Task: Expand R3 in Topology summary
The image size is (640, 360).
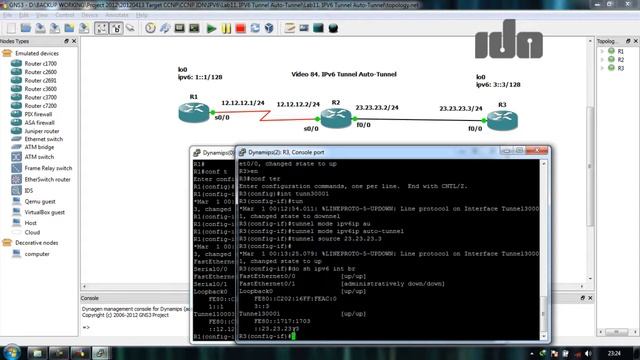Action: pos(602,68)
